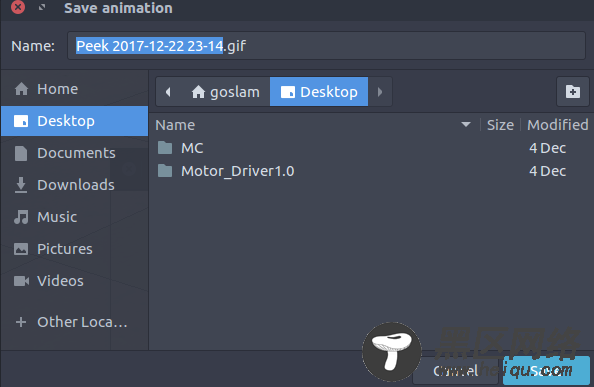Click the Name text field with the gif filename

pos(326,46)
